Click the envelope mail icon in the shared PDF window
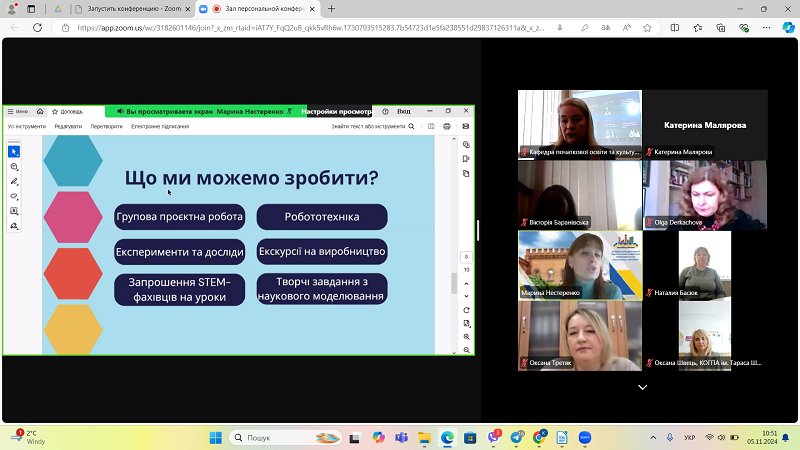The height and width of the screenshot is (450, 800). click(466, 127)
